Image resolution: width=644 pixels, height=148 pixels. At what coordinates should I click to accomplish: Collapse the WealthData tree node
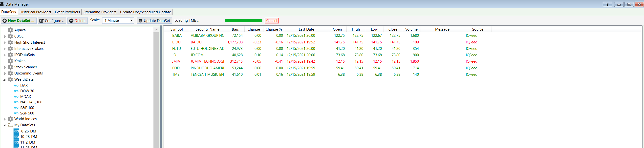pos(4,80)
